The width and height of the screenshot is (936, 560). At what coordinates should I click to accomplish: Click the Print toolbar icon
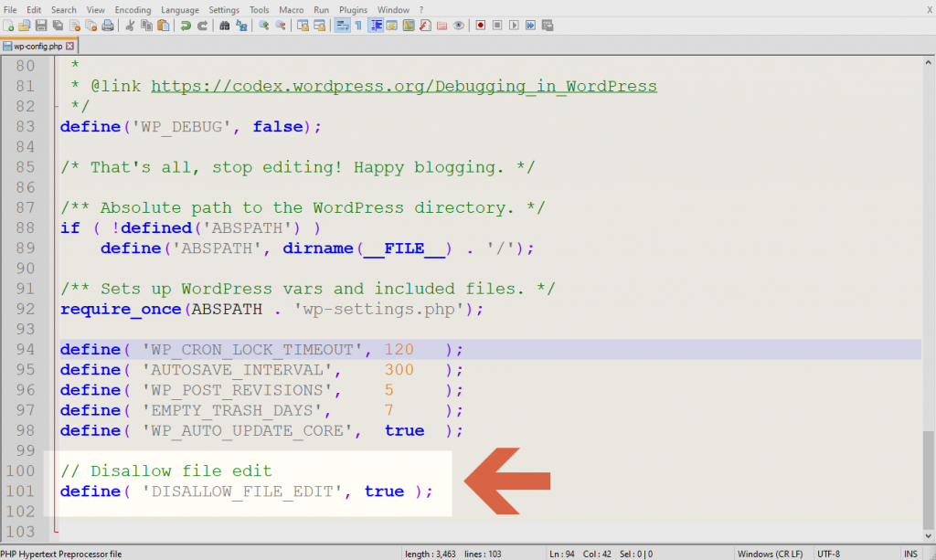(108, 26)
